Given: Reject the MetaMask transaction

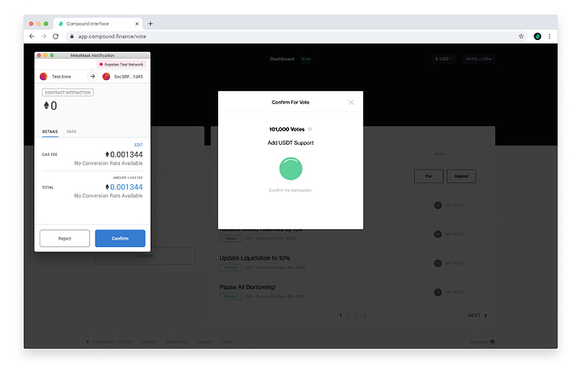Looking at the screenshot, I should pos(65,239).
